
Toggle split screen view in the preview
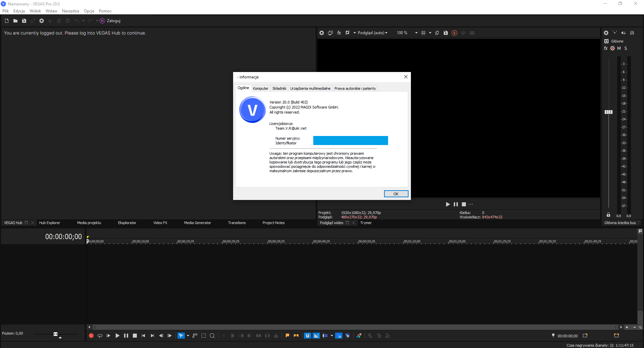[x=348, y=33]
